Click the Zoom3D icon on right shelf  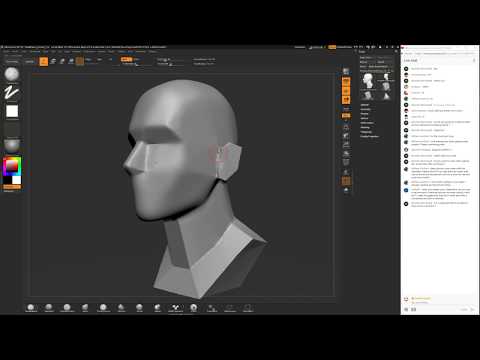pyautogui.click(x=346, y=145)
